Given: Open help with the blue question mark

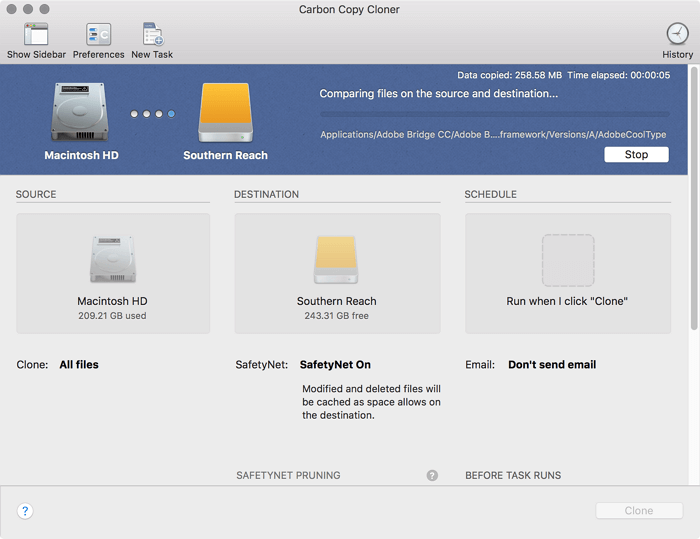Looking at the screenshot, I should 25,510.
